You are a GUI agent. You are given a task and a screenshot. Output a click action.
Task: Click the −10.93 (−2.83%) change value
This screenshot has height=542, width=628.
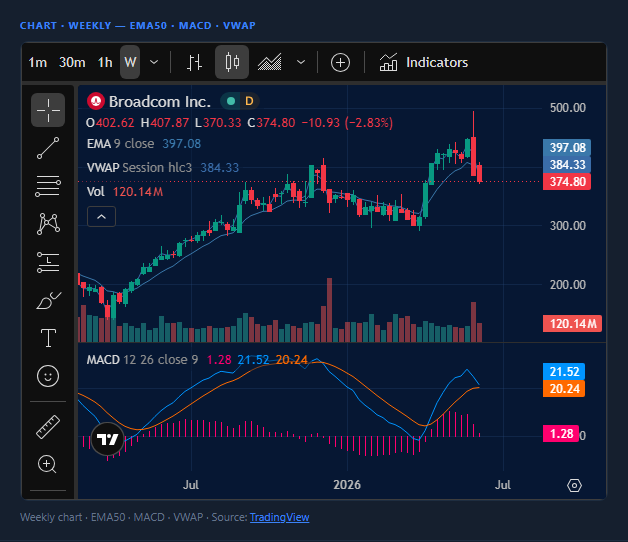[347, 123]
